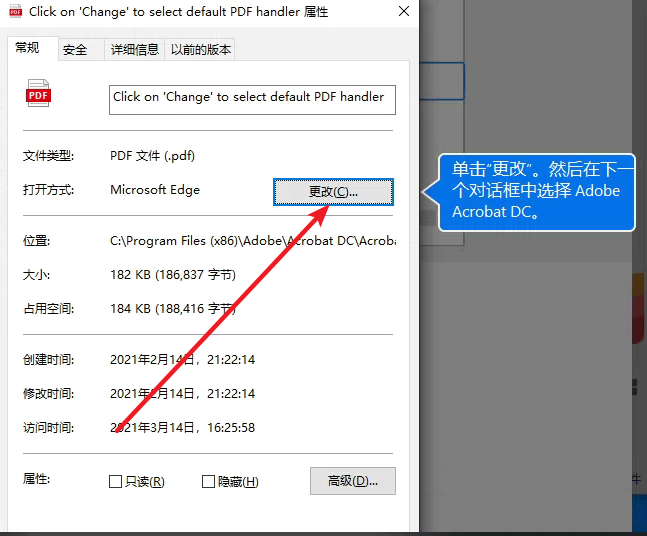Click the 打开方式 label

49,190
